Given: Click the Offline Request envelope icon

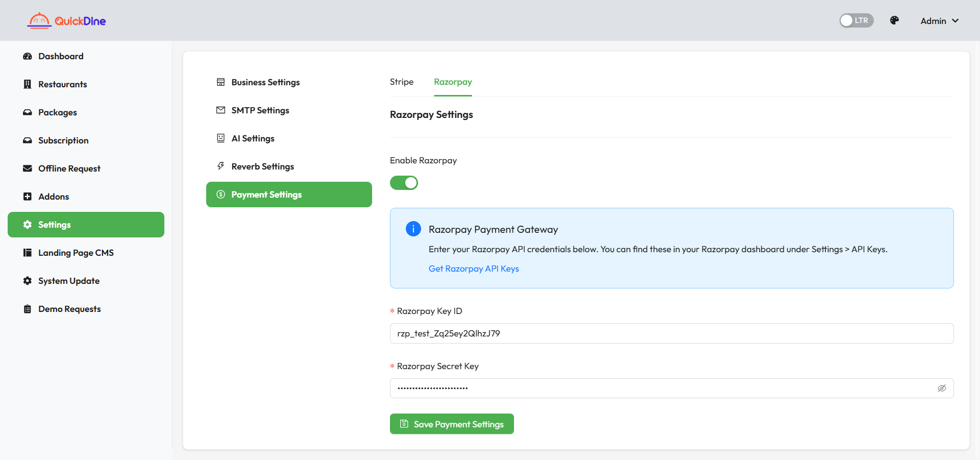Looking at the screenshot, I should click(28, 168).
